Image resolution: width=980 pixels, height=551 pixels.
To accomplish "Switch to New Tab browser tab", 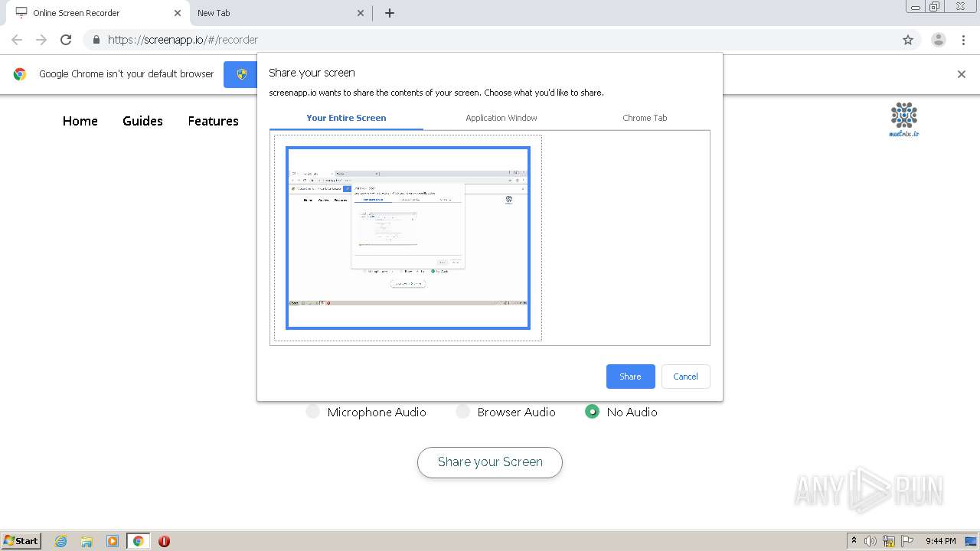I will click(x=279, y=13).
